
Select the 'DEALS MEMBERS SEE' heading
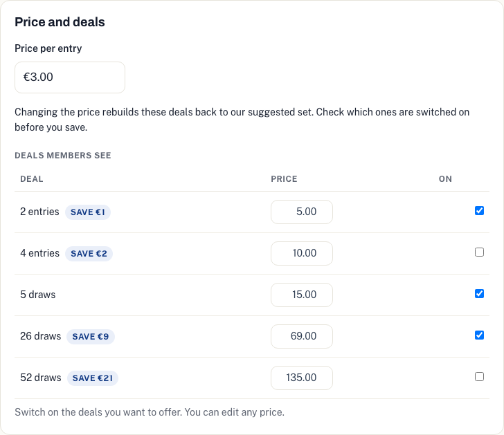[63, 156]
